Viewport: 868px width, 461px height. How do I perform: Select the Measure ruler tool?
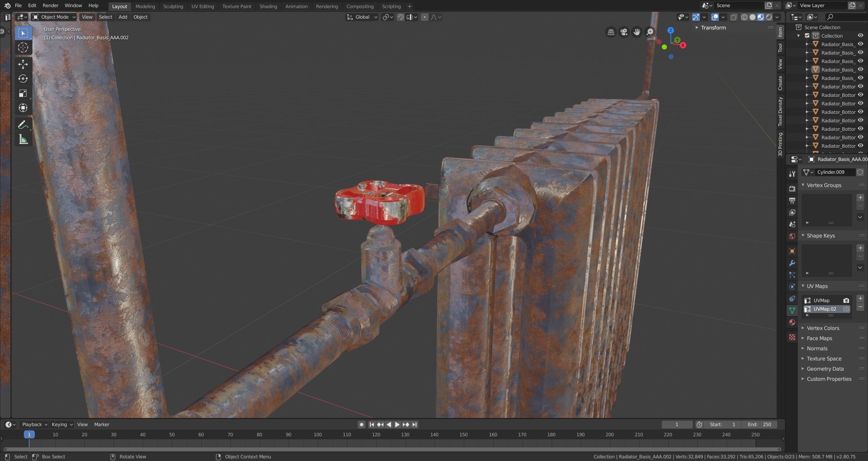coord(23,139)
